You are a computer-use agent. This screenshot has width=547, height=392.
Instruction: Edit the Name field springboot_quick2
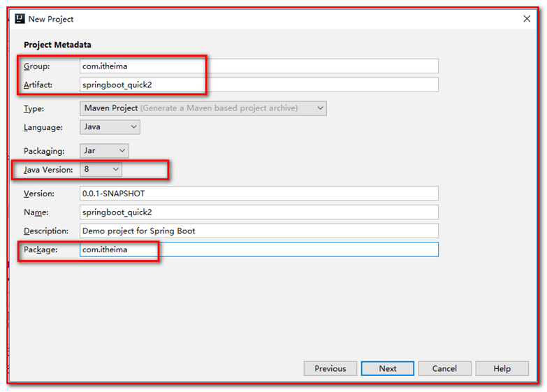[x=259, y=212]
